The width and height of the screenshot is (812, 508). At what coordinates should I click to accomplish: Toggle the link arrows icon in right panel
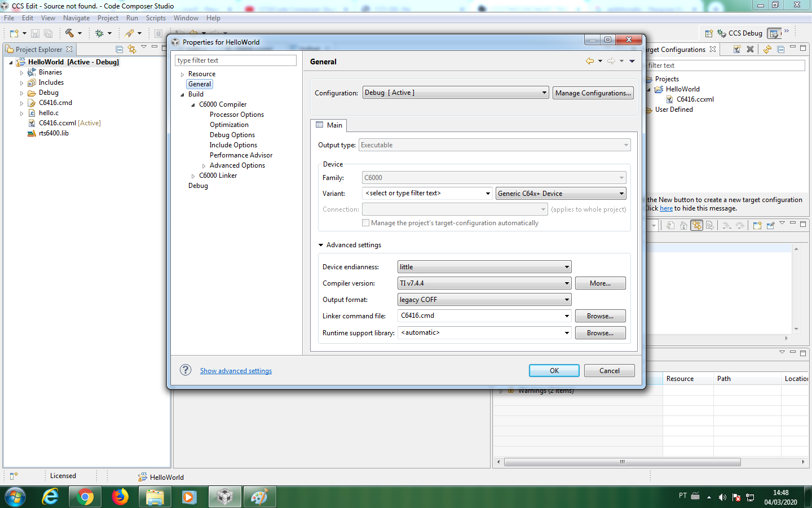coord(697,225)
